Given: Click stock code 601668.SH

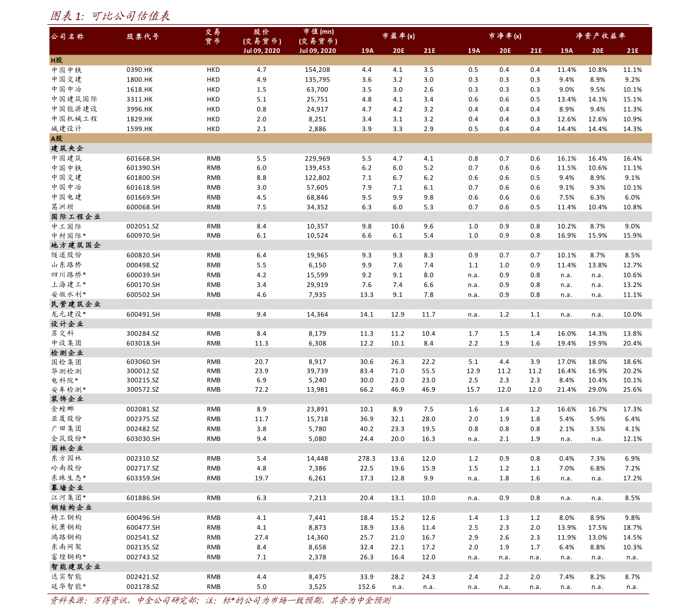Looking at the screenshot, I should tap(143, 159).
